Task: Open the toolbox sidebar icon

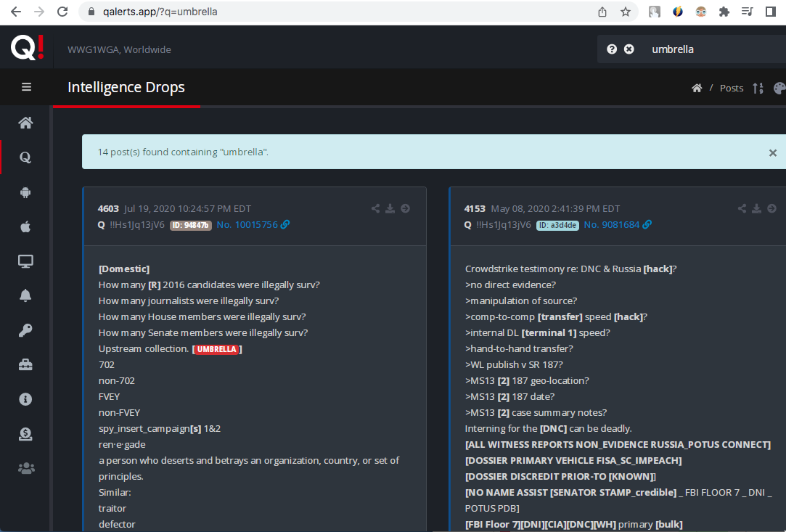Action: (25, 364)
